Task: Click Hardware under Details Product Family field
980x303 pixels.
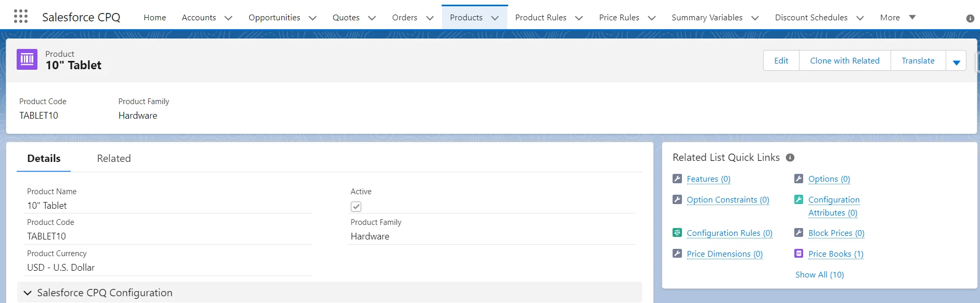Action: coord(370,236)
